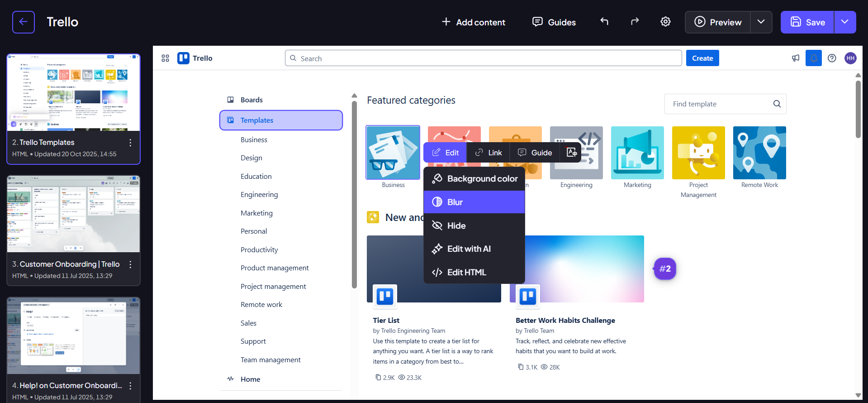The width and height of the screenshot is (868, 403).
Task: Select the Marketing category tile image
Action: point(637,153)
